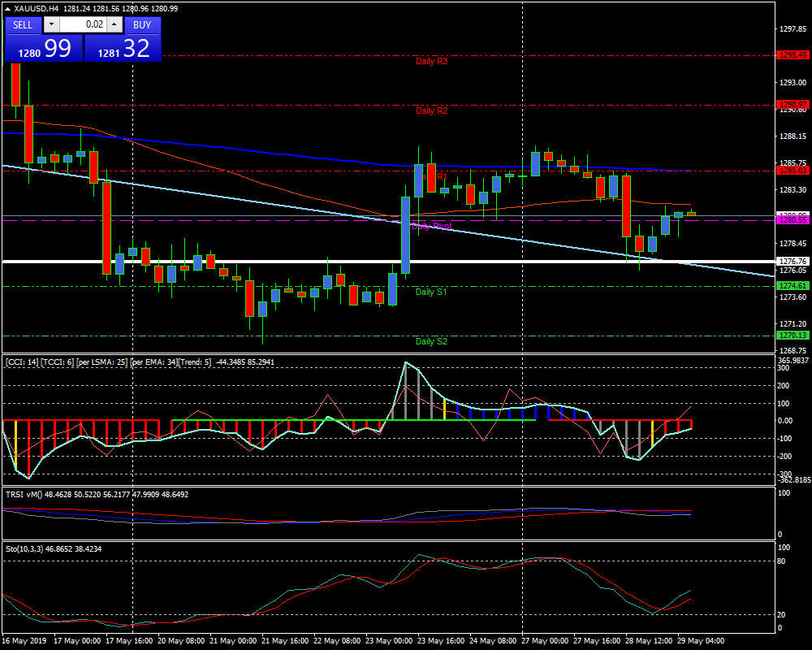Click the magenta Daily Pivot label
812x650 pixels.
point(431,227)
